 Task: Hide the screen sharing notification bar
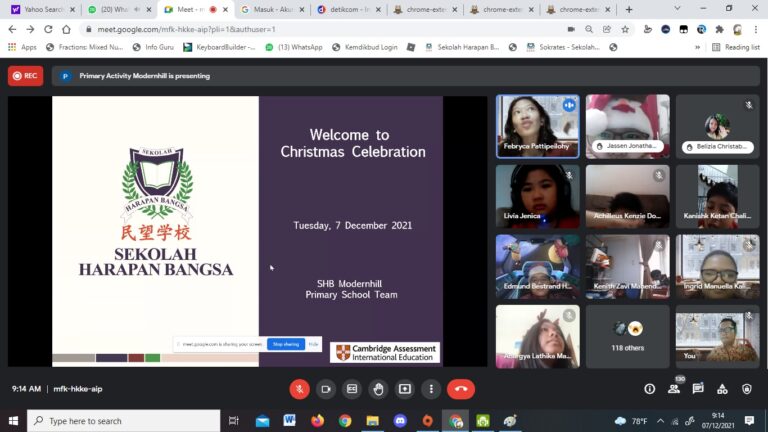pyautogui.click(x=313, y=344)
